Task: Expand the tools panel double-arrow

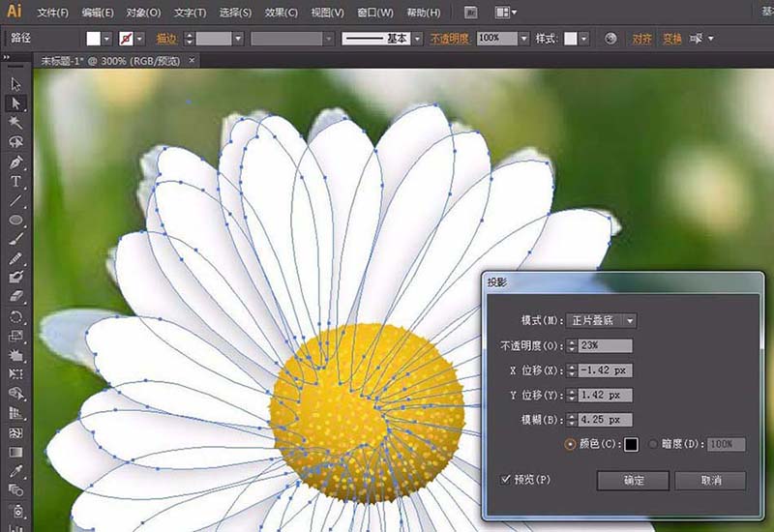Action: click(7, 57)
